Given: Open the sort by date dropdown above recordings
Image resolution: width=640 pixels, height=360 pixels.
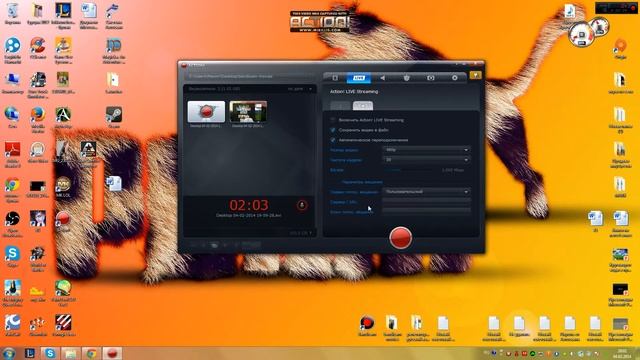Looking at the screenshot, I should point(300,89).
